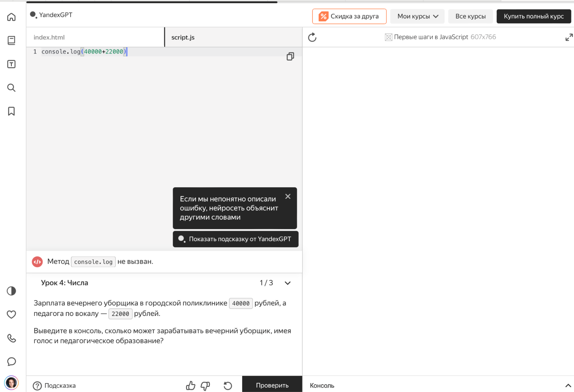
Task: Toggle the dark theme contrast icon
Action: coord(11,291)
